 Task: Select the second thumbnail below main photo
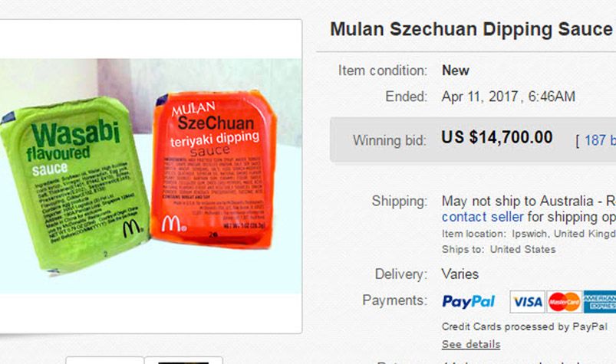click(183, 360)
